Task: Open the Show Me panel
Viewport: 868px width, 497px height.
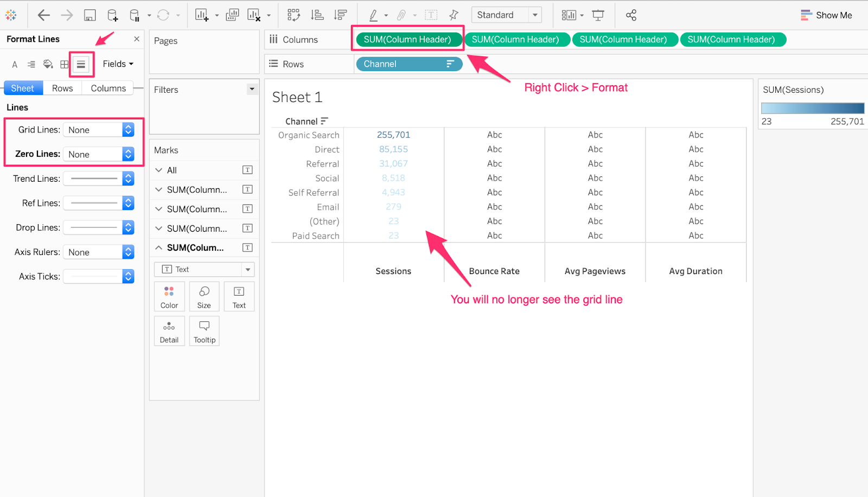Action: [827, 15]
